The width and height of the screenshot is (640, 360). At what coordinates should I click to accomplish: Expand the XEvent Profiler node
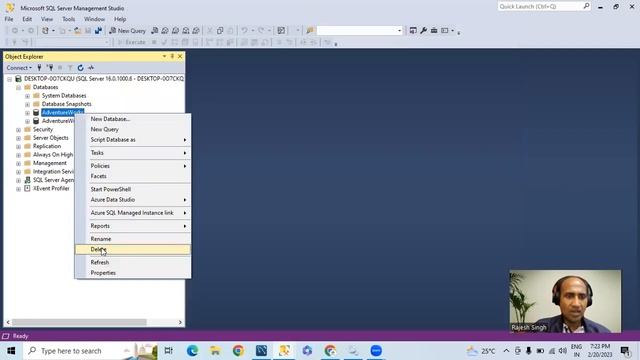(18, 189)
